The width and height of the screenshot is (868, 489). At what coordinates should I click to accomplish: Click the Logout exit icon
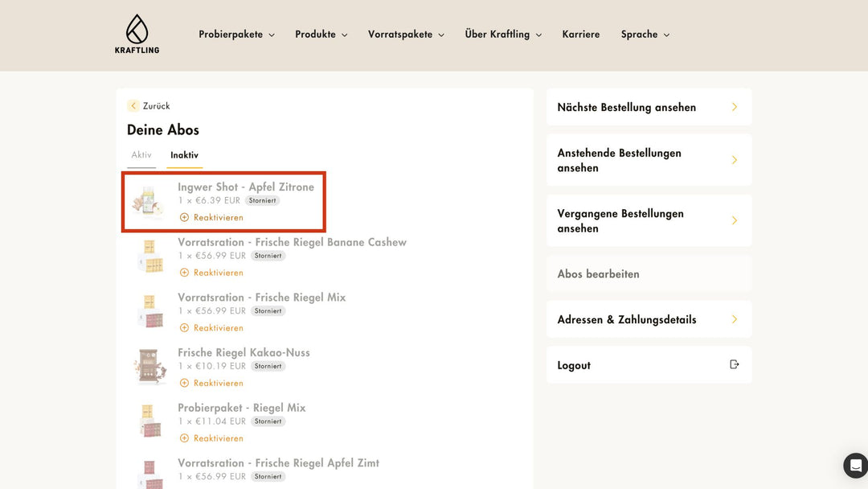point(734,364)
